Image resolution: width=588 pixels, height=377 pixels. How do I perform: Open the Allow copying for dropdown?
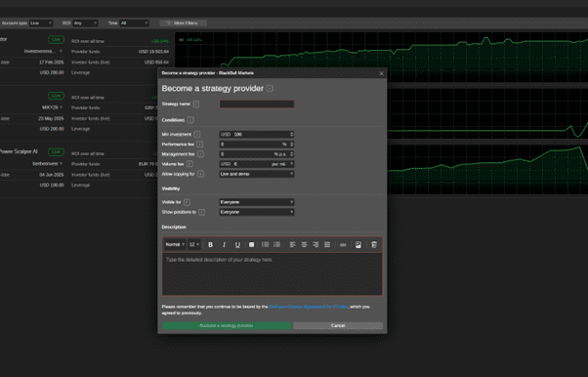257,174
